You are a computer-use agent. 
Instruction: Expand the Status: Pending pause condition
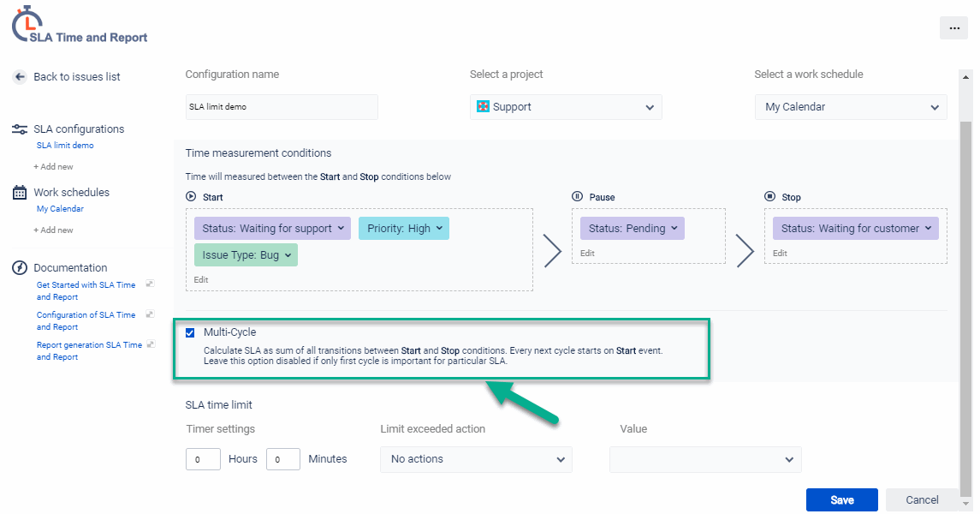point(633,228)
